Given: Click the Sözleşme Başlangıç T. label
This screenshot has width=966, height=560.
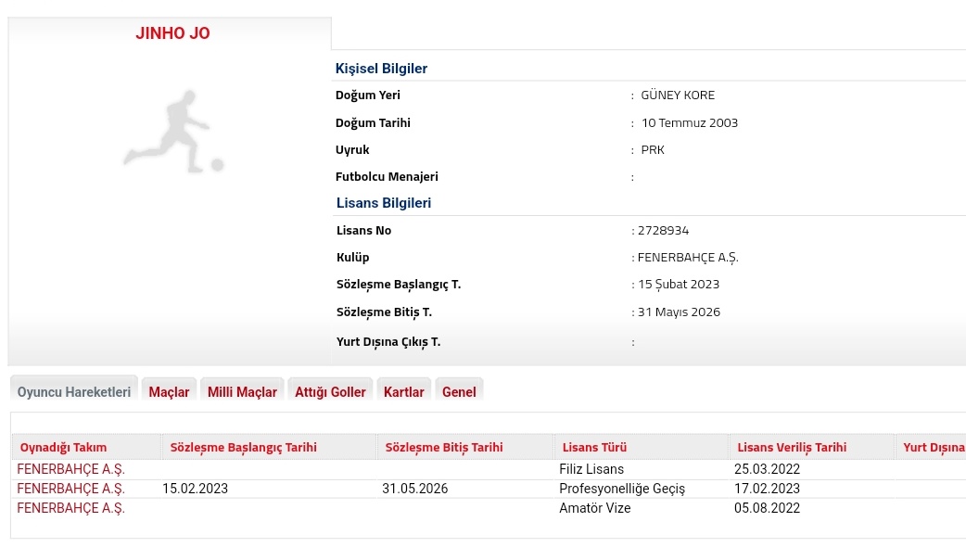Looking at the screenshot, I should pos(399,285).
